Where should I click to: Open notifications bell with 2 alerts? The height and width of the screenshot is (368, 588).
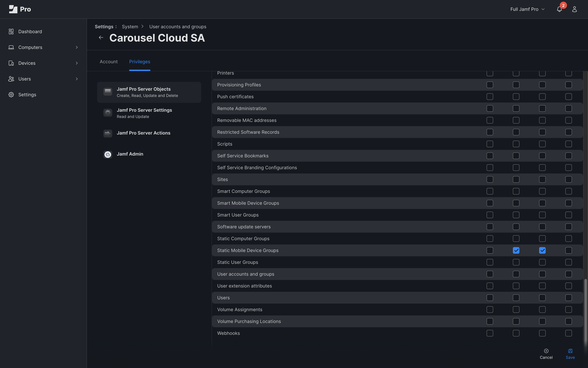click(559, 9)
